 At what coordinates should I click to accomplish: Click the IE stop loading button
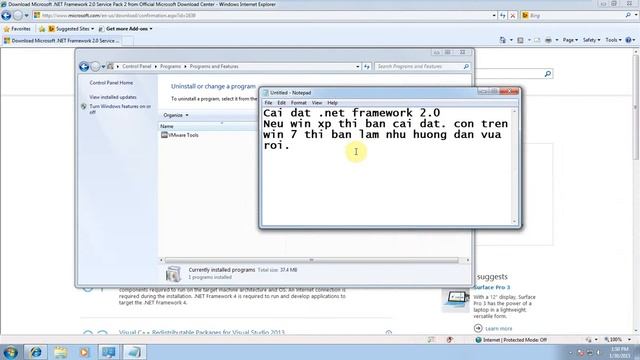click(513, 16)
